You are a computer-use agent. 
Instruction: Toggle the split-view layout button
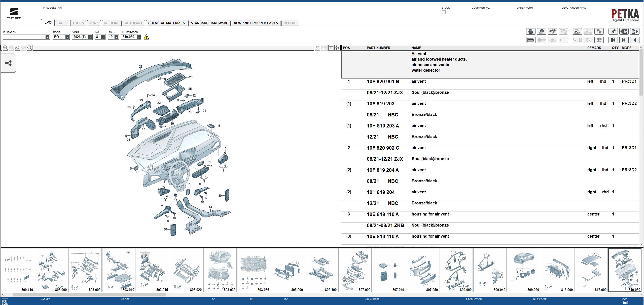[331, 48]
